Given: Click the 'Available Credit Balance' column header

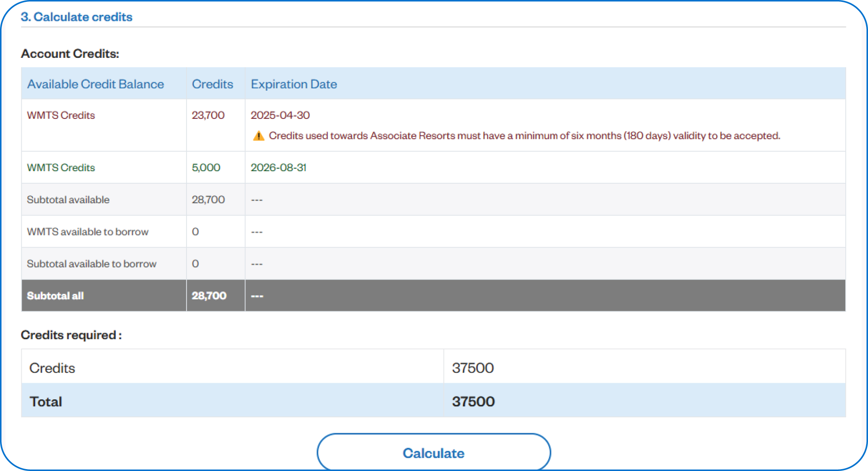Looking at the screenshot, I should point(95,84).
